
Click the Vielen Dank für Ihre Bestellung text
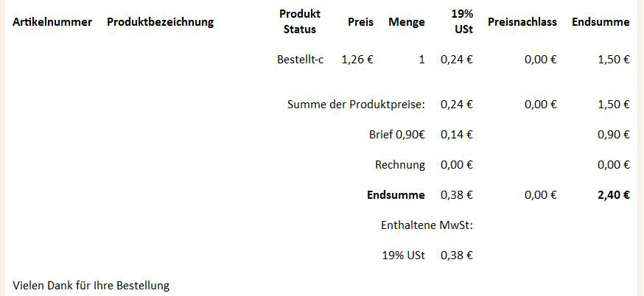(91, 285)
